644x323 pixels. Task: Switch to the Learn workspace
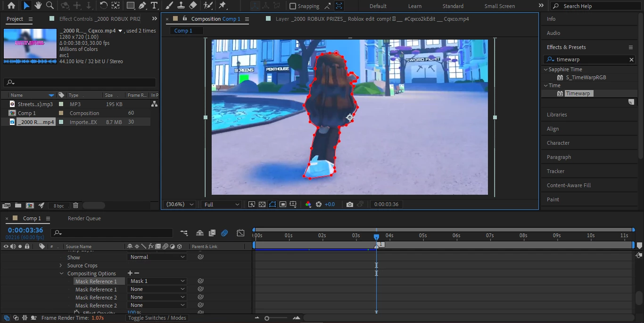click(415, 6)
